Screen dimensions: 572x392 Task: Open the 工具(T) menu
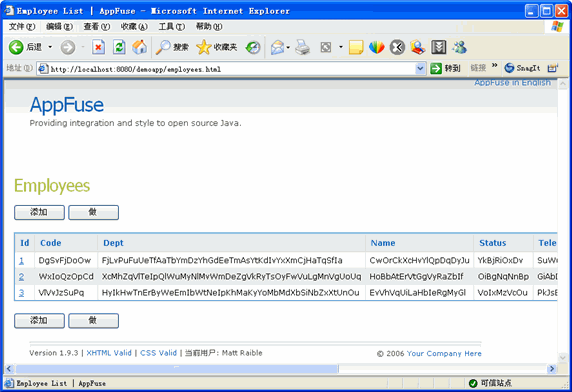(x=172, y=27)
